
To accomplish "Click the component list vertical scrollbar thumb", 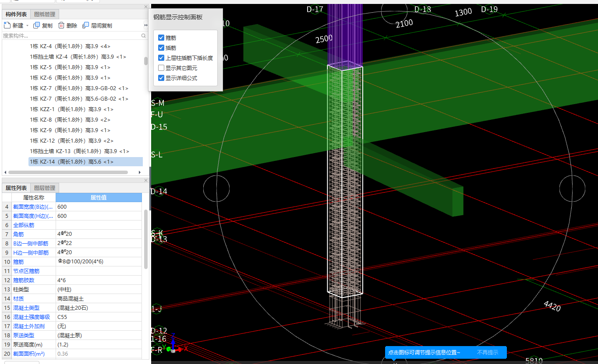I will (x=146, y=61).
